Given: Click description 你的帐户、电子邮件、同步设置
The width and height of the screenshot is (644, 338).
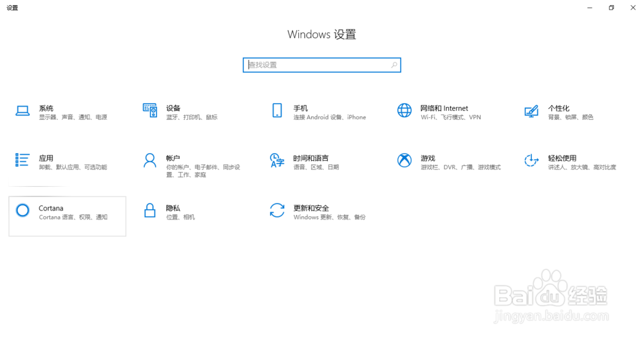Looking at the screenshot, I should click(203, 171).
